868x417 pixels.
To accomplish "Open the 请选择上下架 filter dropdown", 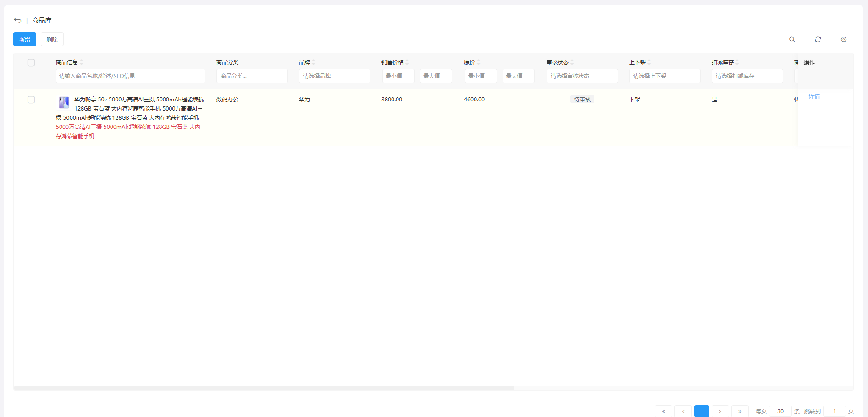I will tap(664, 76).
